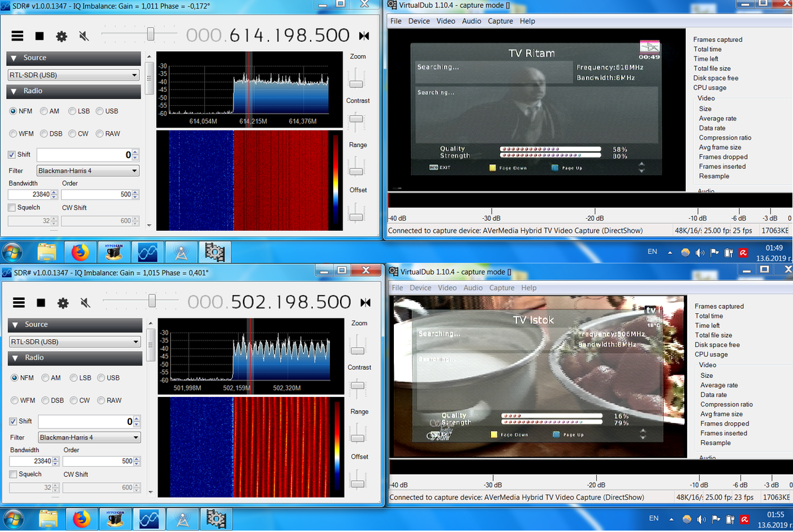Show hidden tray icons near the 01:49 clock
This screenshot has height=532, width=793.
(x=670, y=252)
